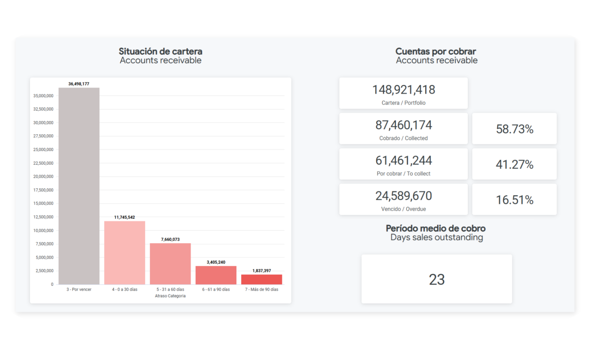
Task: Click the 16.51% percentage card
Action: click(514, 200)
